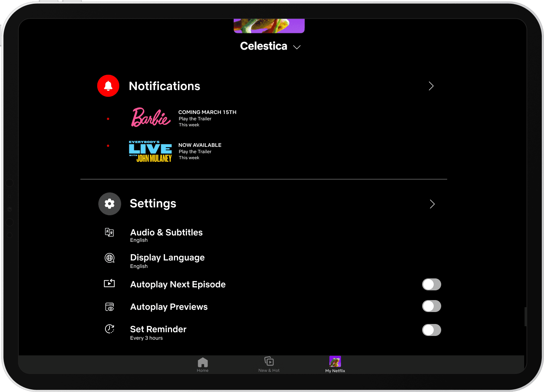Open Display Language setting
Screen dimensions: 544x392
(x=167, y=261)
